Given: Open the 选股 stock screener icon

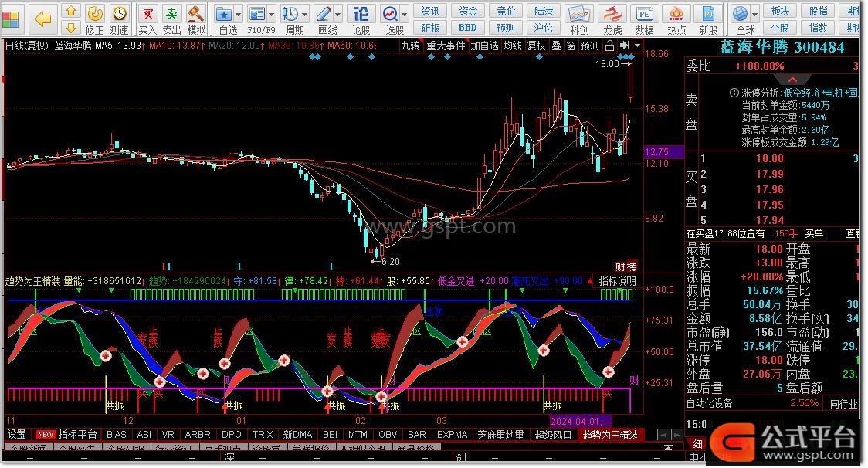Looking at the screenshot, I should (390, 13).
